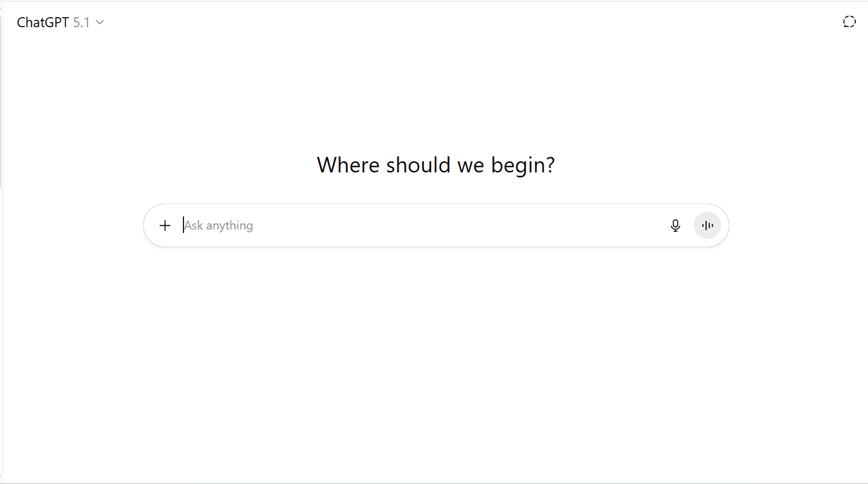868x484 pixels.
Task: Click the 'Where should we begin?' heading
Action: point(436,165)
